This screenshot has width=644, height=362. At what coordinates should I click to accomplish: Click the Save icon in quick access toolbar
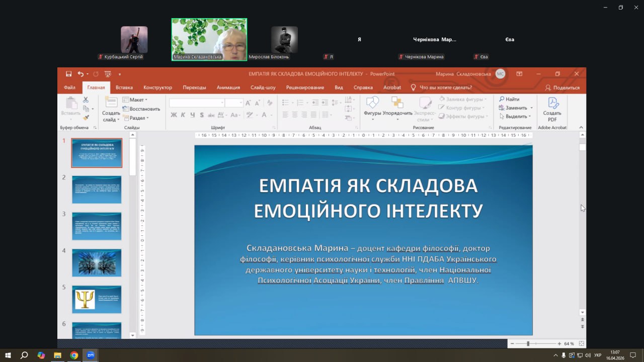click(x=68, y=74)
